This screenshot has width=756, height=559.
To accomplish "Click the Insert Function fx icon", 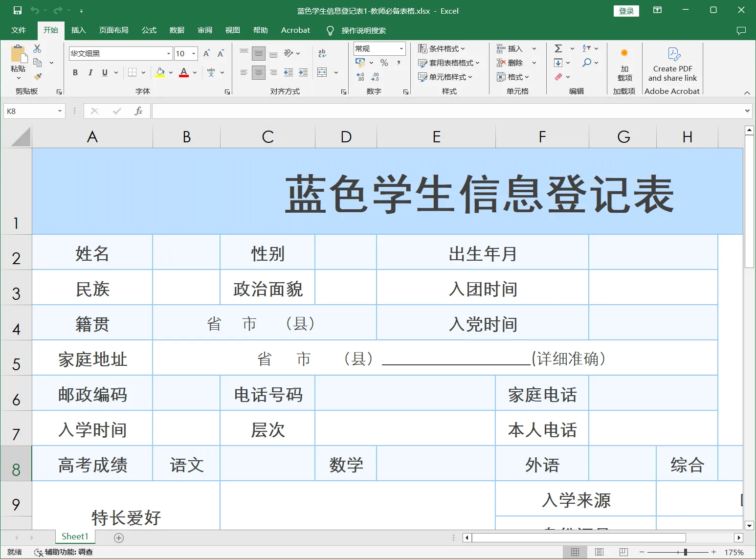I will pos(138,111).
